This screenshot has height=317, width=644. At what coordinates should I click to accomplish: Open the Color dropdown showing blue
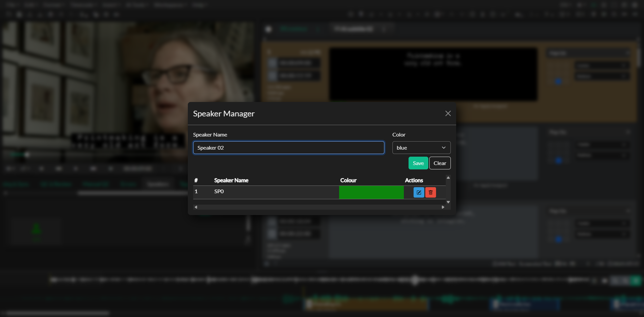tap(421, 148)
